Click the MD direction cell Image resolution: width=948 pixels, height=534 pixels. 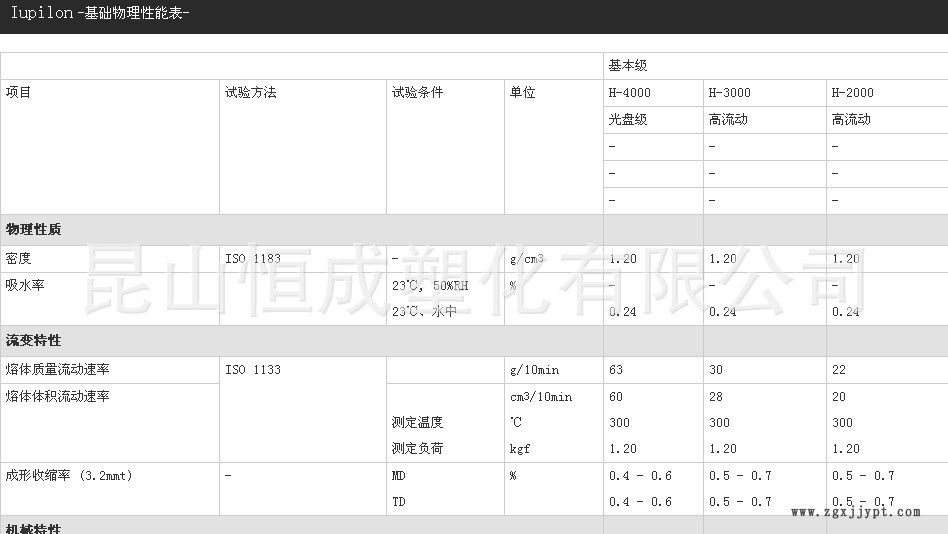click(x=398, y=476)
